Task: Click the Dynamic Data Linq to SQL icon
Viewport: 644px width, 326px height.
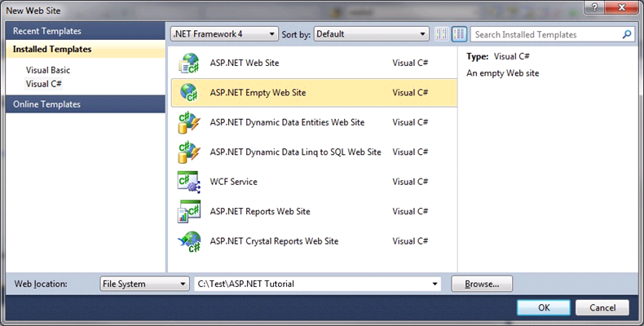Action: point(189,152)
